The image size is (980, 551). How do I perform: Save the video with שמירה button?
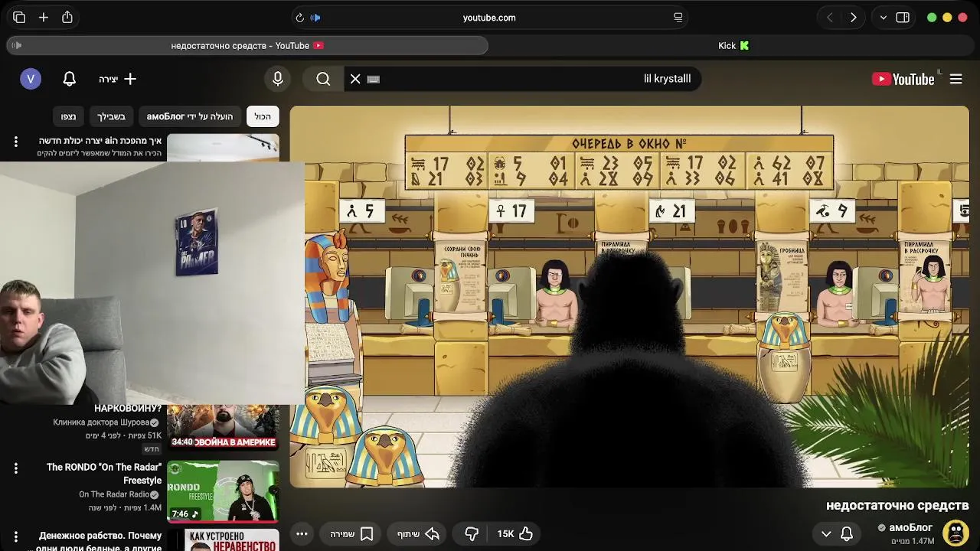point(351,534)
